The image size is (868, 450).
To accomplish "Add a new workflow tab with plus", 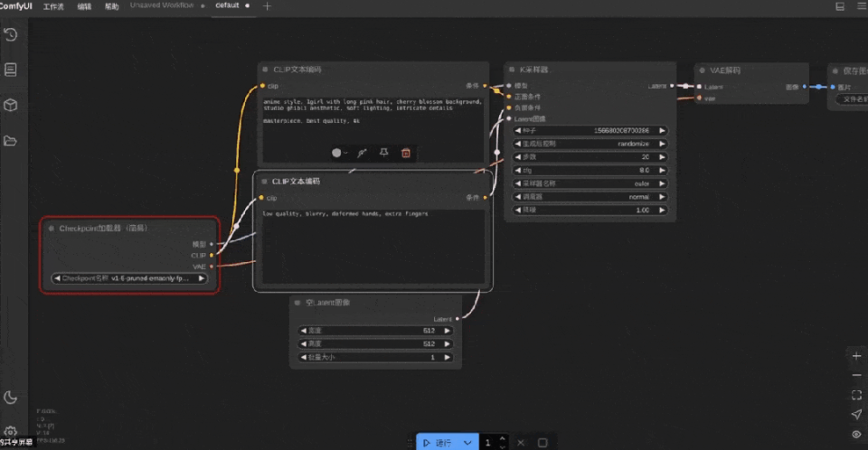I will [267, 6].
